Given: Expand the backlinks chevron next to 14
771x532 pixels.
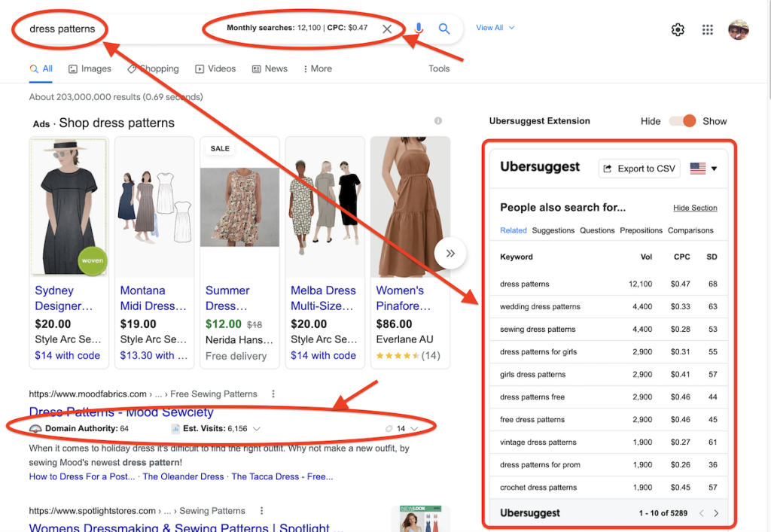Looking at the screenshot, I should pos(414,428).
